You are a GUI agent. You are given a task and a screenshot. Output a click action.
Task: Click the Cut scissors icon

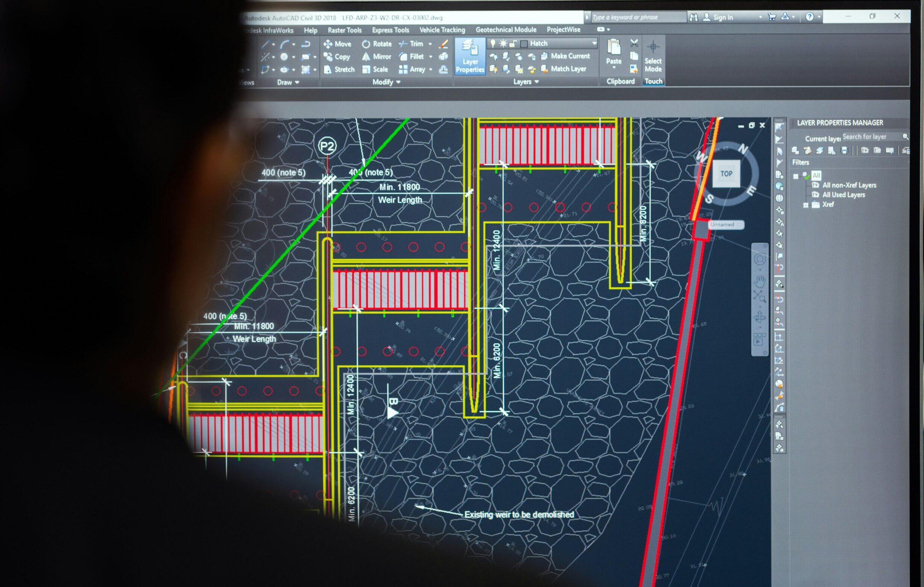pos(634,43)
